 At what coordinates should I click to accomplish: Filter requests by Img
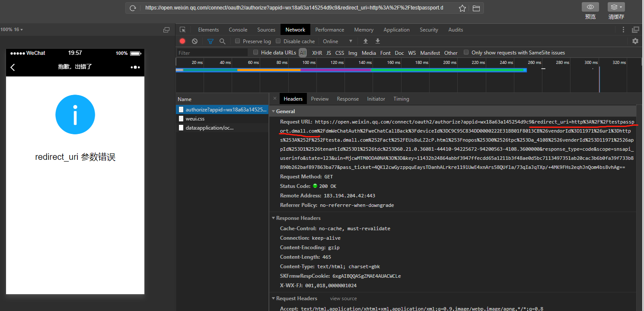coord(353,53)
